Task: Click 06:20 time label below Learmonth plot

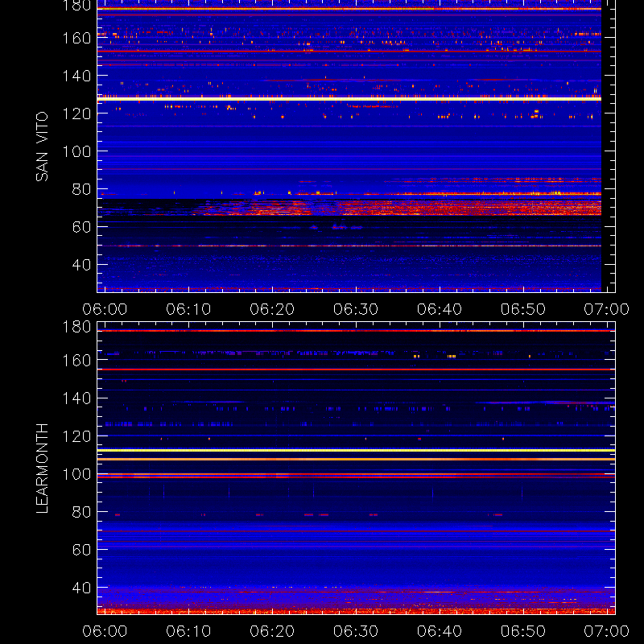Action: (272, 631)
